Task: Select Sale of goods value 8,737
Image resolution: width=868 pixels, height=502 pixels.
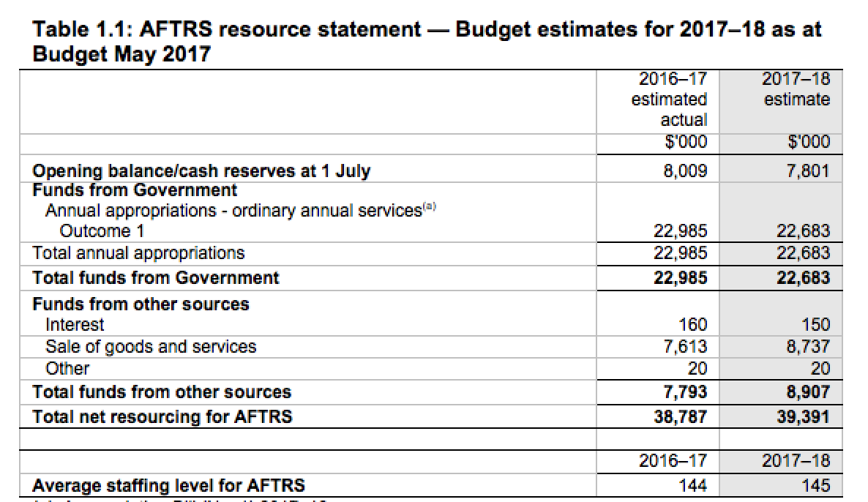Action: point(808,346)
